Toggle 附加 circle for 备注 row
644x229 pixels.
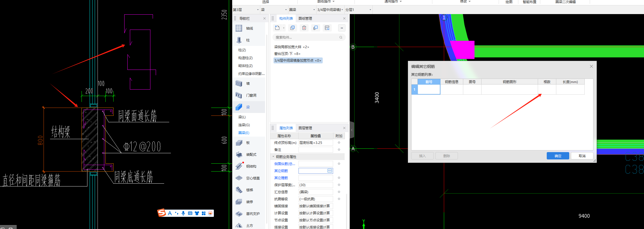pos(339,150)
